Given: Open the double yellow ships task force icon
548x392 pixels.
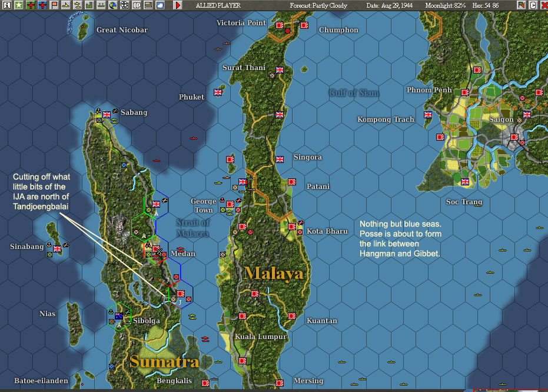Looking at the screenshot, I should [x=78, y=5].
